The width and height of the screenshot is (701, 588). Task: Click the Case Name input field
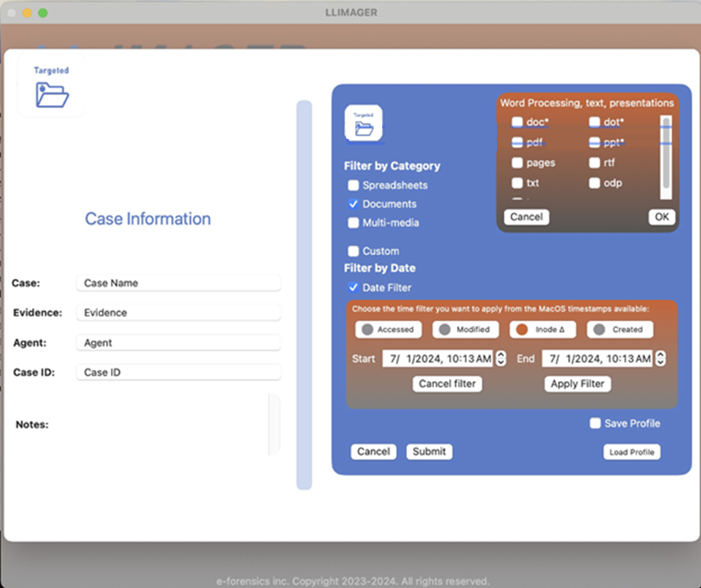click(178, 283)
